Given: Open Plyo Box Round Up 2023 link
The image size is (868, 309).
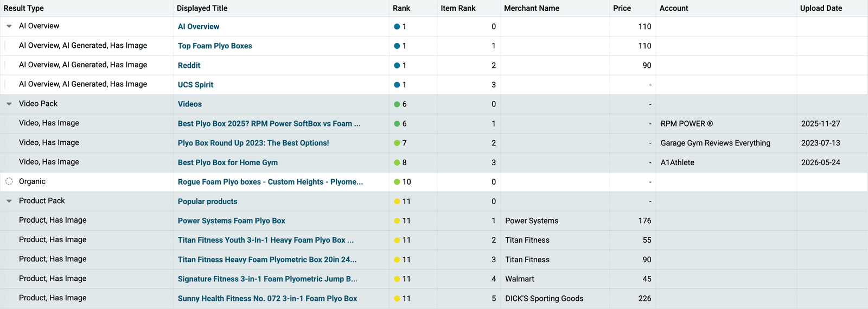Looking at the screenshot, I should tap(253, 143).
